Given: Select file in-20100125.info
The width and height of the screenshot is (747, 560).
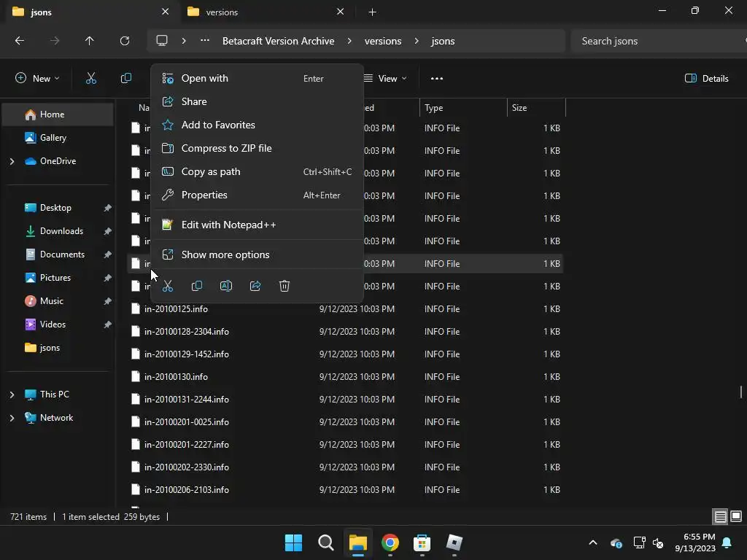Looking at the screenshot, I should tap(345, 309).
